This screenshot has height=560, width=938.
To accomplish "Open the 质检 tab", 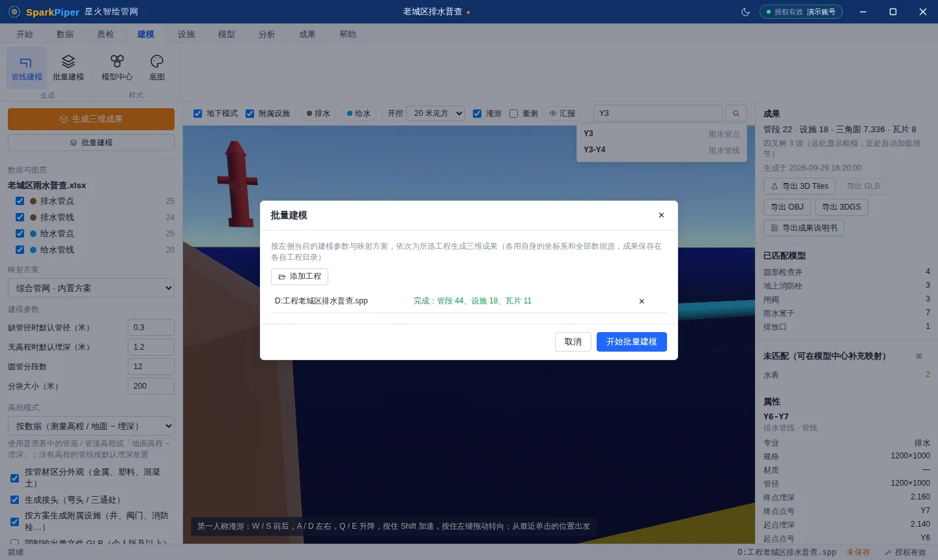I will (106, 35).
